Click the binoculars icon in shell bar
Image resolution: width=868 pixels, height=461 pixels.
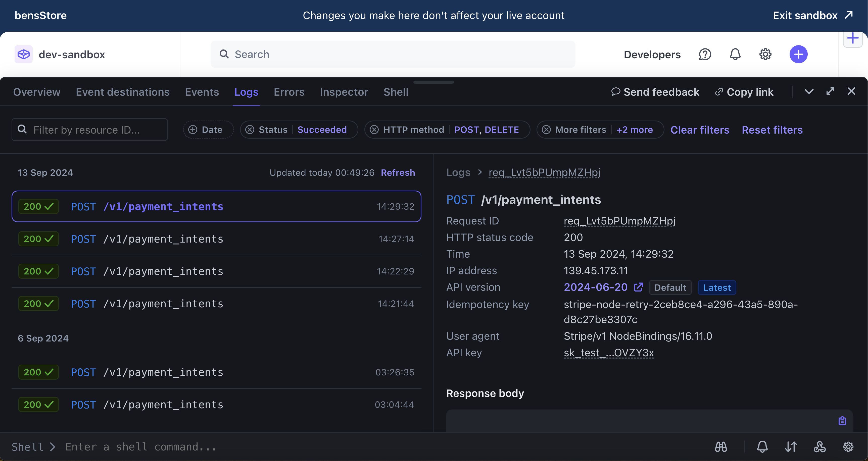pos(721,447)
